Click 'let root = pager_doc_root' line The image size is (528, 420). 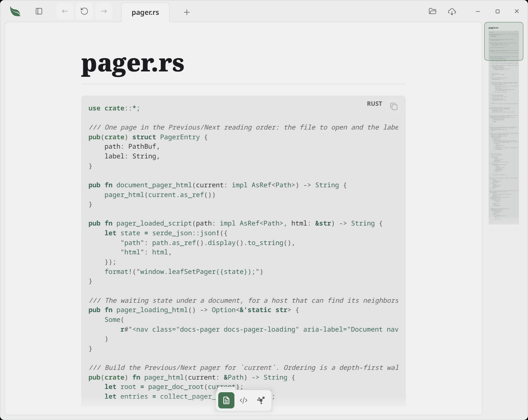(x=174, y=387)
